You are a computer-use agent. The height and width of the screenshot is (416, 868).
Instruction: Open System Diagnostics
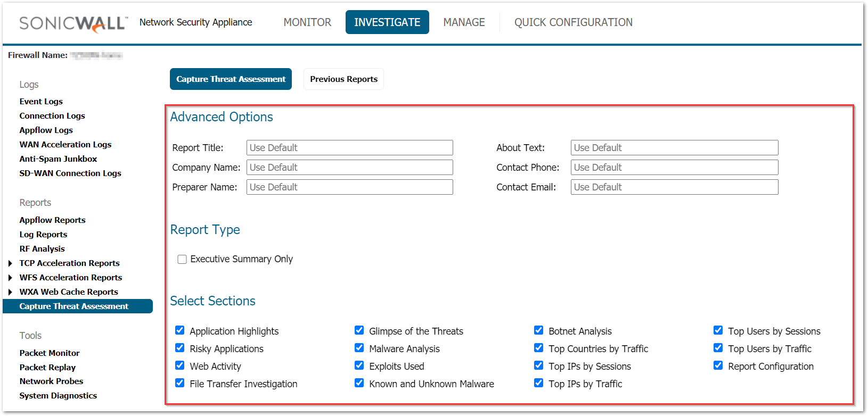[x=58, y=395]
